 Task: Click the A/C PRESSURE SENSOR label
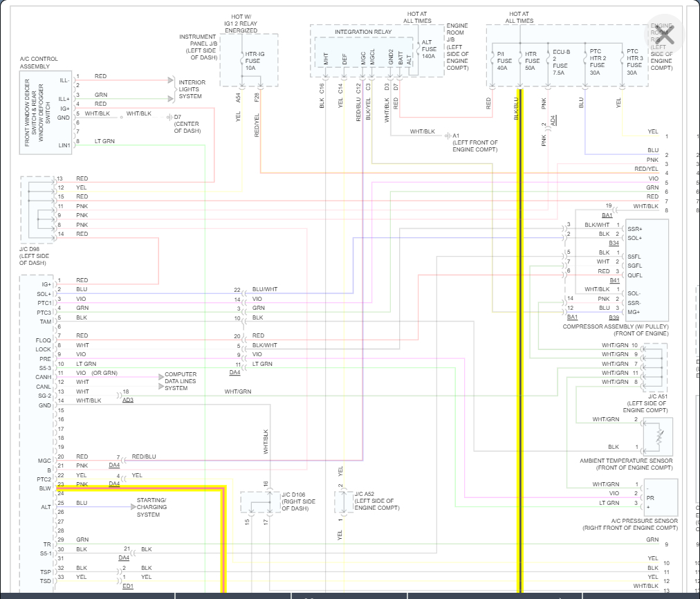click(x=630, y=524)
